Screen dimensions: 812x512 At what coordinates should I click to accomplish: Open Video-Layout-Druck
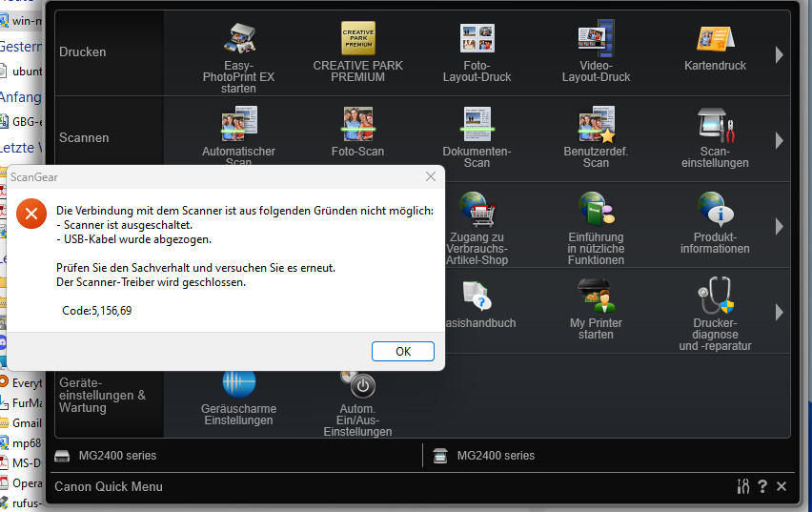(x=596, y=52)
